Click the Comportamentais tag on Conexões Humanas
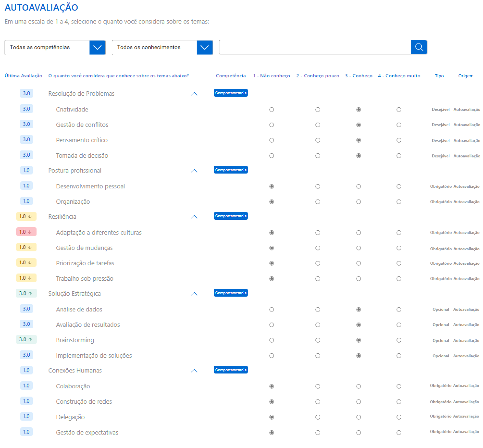Viewport: 483px width, 448px height. pos(230,370)
